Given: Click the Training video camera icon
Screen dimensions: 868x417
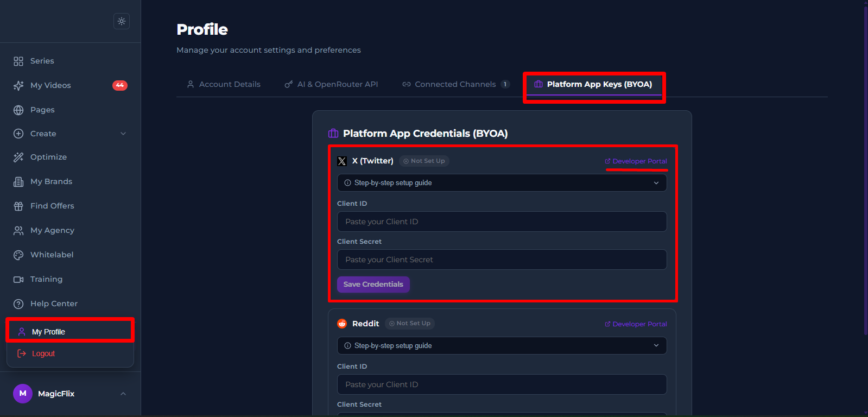Looking at the screenshot, I should click(18, 280).
